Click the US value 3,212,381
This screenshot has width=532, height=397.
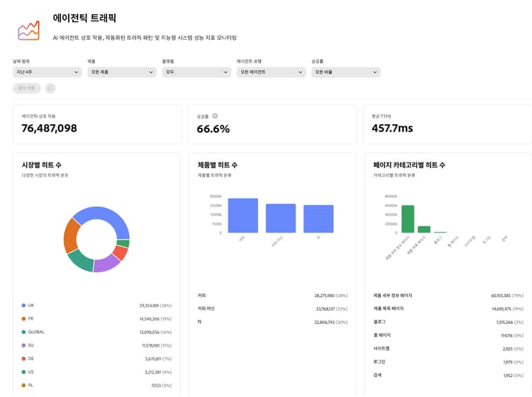pos(153,372)
